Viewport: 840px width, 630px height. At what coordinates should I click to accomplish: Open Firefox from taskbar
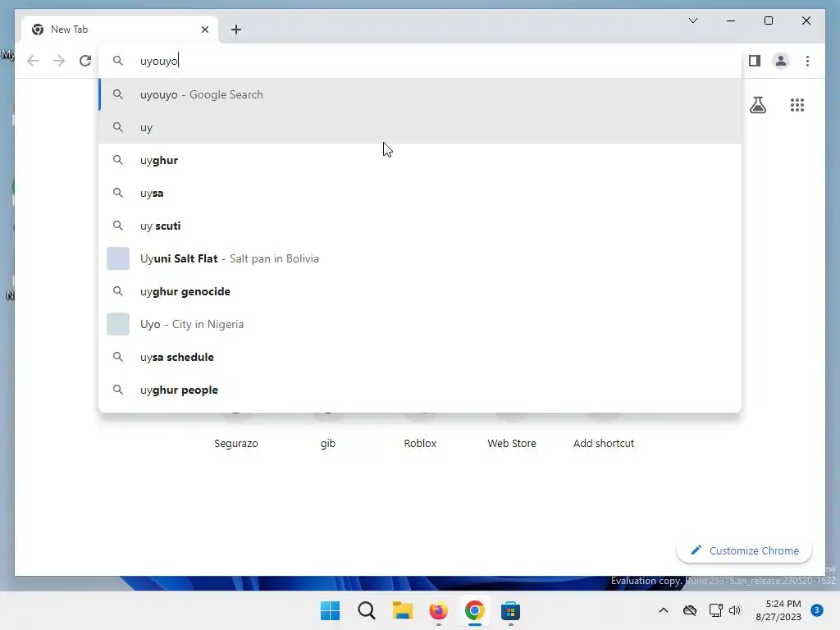coord(438,610)
